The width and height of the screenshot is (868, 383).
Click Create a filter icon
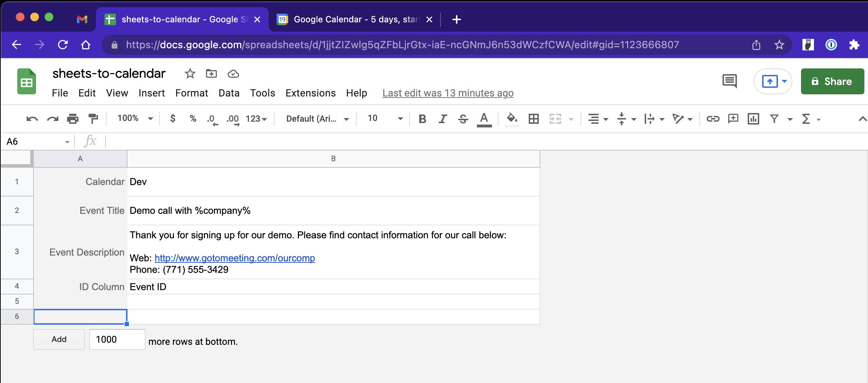(x=774, y=118)
